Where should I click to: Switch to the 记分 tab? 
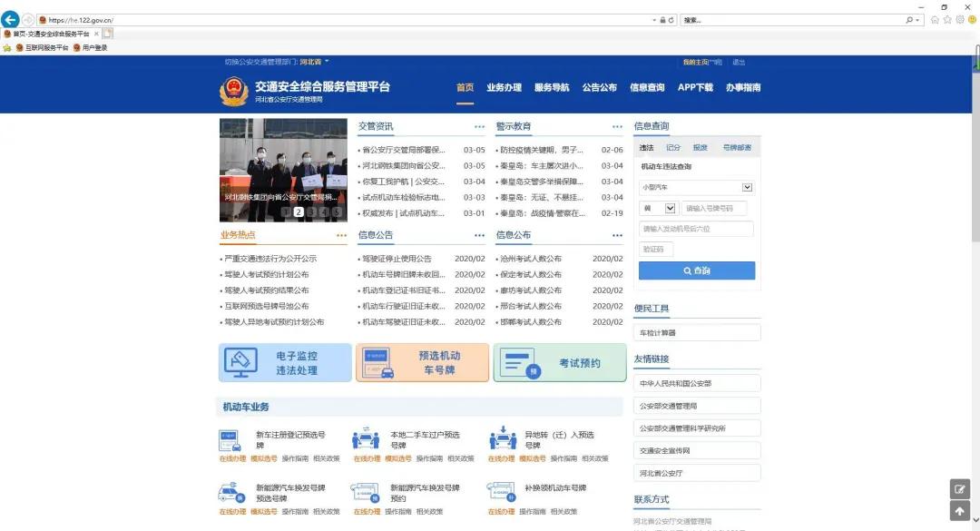click(x=673, y=146)
